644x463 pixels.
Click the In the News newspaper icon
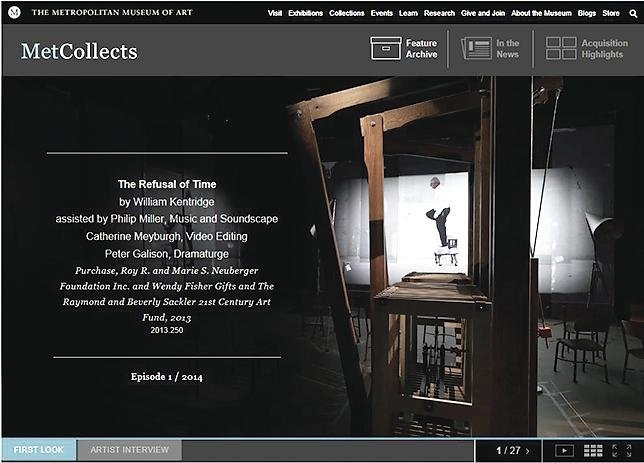[x=476, y=48]
